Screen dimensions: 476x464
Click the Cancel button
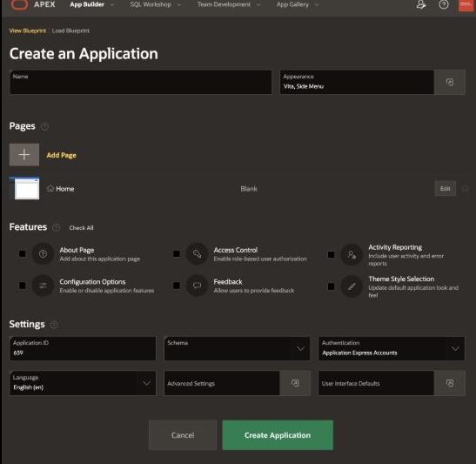183,435
